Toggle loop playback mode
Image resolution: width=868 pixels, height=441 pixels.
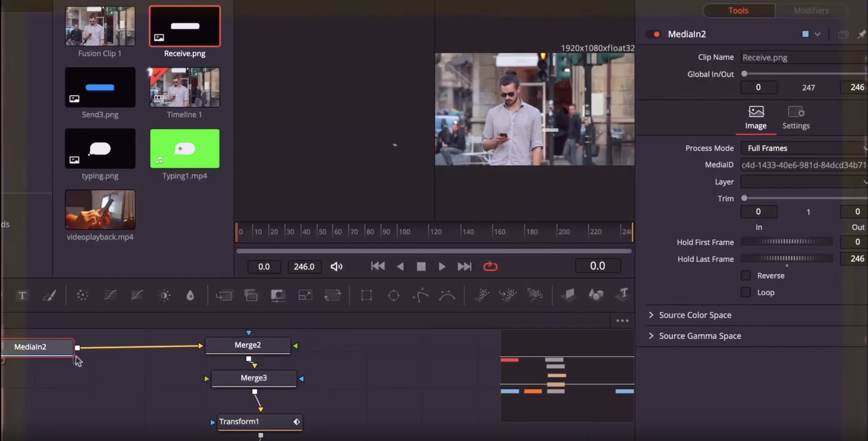pyautogui.click(x=490, y=266)
